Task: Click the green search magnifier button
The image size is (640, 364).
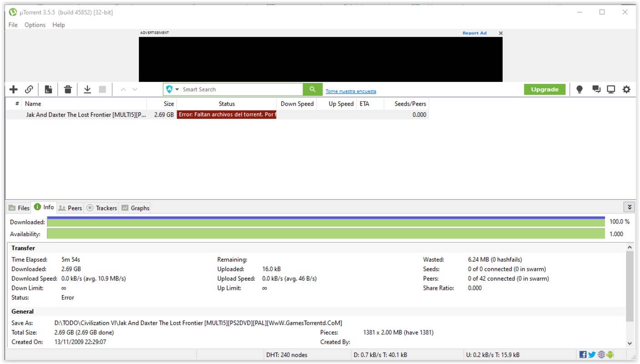Action: pyautogui.click(x=312, y=90)
